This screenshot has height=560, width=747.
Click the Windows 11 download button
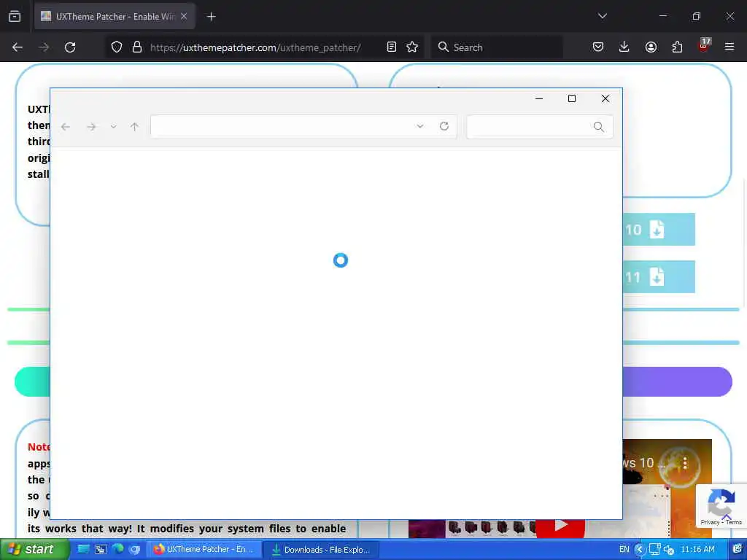[x=659, y=276]
